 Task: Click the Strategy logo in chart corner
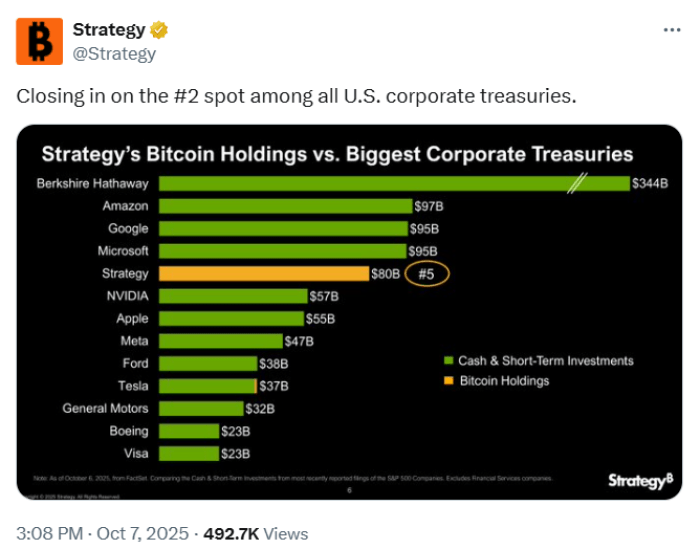(639, 481)
